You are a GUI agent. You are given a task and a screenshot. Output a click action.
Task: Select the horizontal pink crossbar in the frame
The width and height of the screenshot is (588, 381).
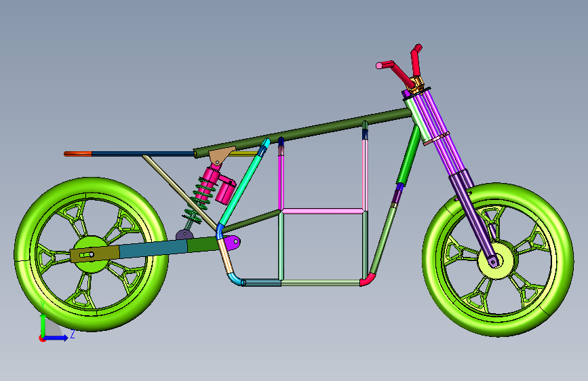(323, 211)
